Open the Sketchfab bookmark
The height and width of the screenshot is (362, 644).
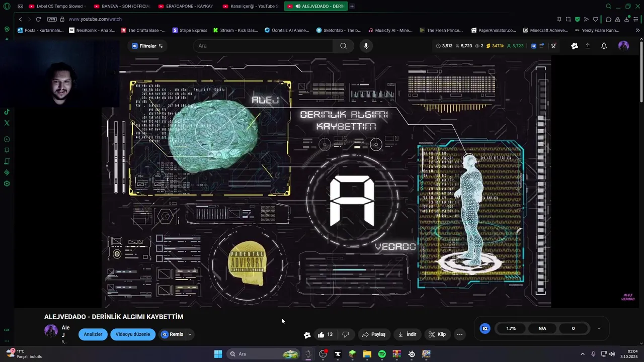point(339,30)
